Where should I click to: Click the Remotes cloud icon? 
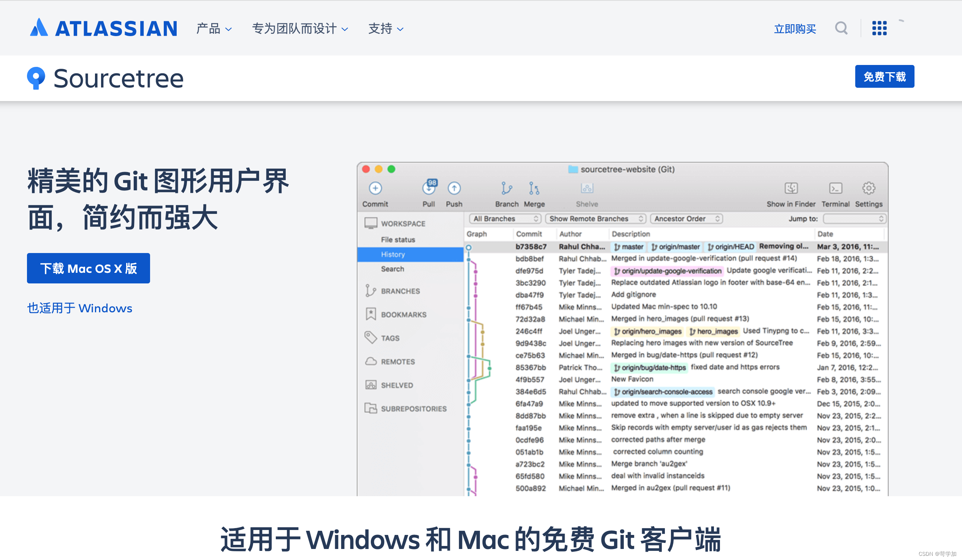pos(371,362)
